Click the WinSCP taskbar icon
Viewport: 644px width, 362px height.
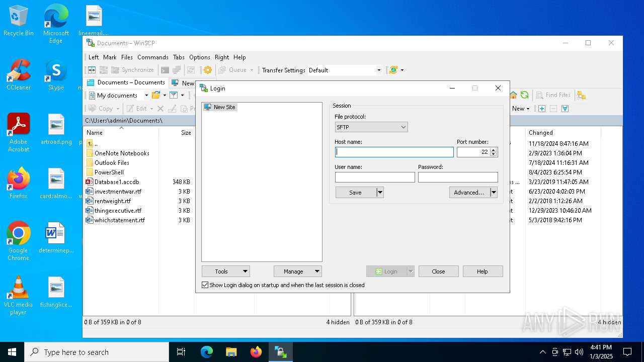click(x=281, y=352)
